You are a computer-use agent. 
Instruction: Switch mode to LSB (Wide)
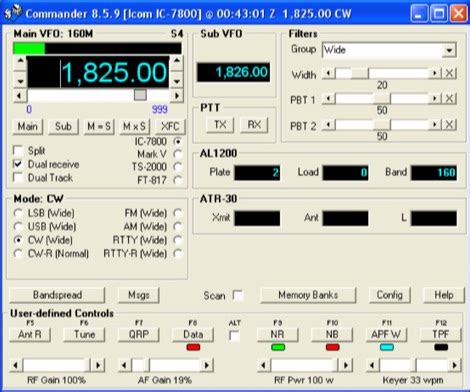[18, 213]
